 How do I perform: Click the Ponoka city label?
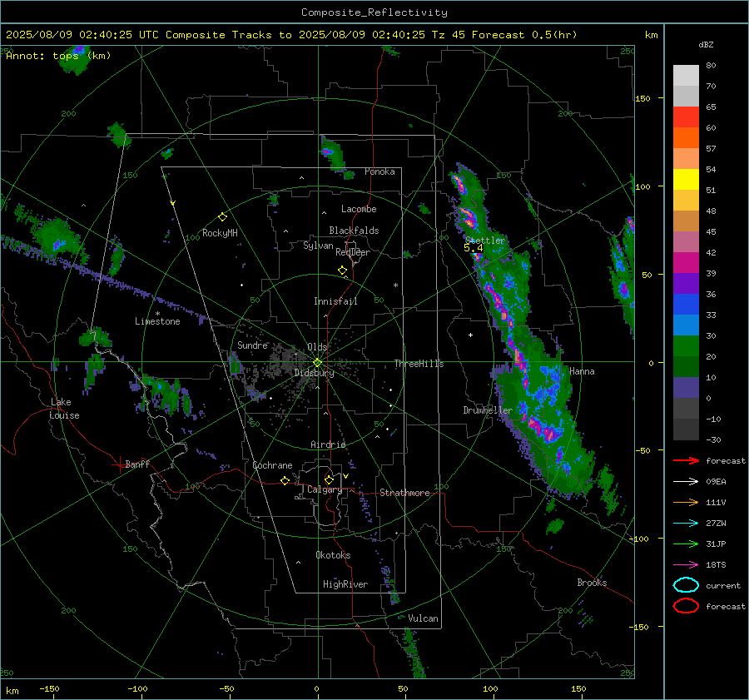[x=379, y=171]
